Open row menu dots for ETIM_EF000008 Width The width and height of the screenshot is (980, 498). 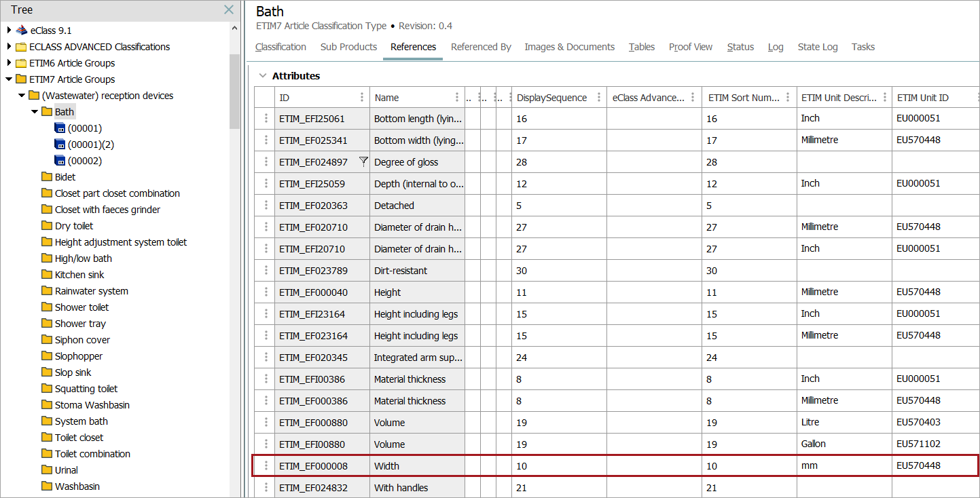[266, 466]
